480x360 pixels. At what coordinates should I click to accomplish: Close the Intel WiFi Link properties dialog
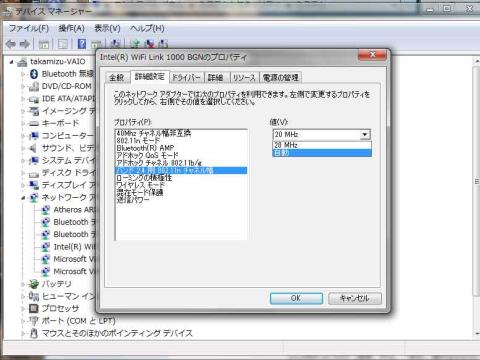point(373,55)
